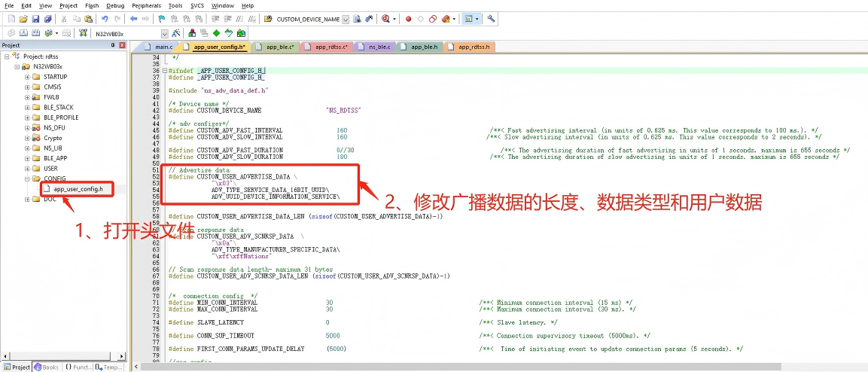Click the Navigate Backward arrow icon
This screenshot has height=372, width=868.
click(x=134, y=19)
